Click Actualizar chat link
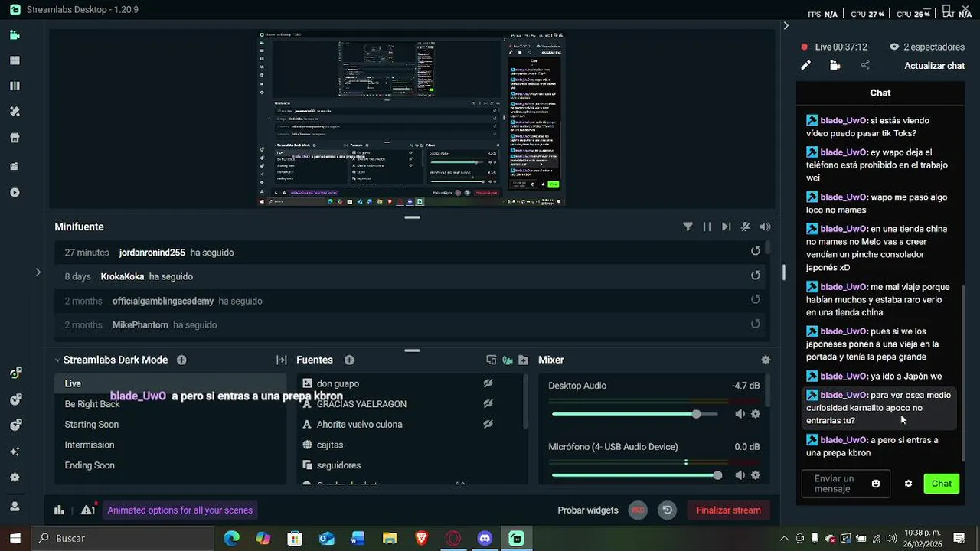The width and height of the screenshot is (980, 551). pos(934,66)
